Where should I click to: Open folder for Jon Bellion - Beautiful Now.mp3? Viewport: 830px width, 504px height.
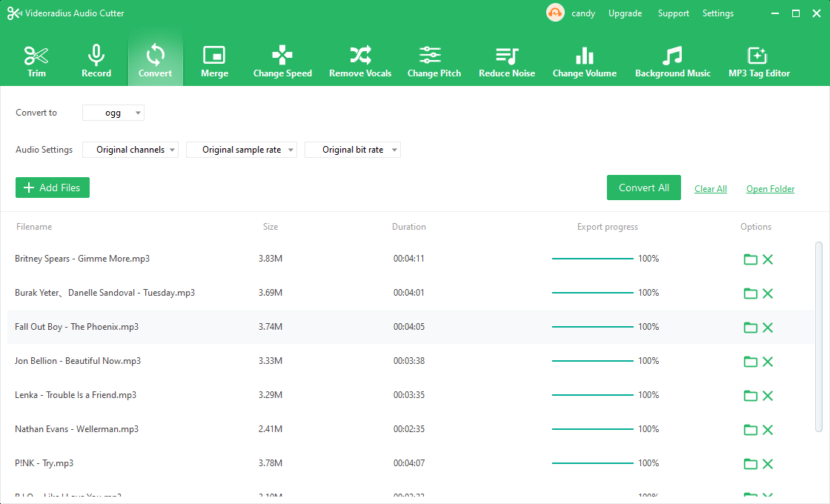(x=751, y=362)
